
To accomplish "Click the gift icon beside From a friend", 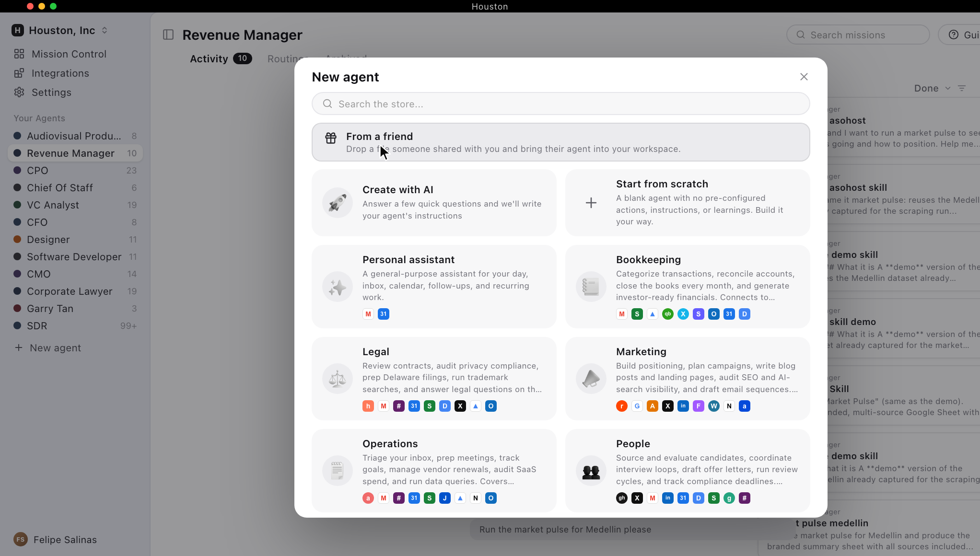I will 331,138.
